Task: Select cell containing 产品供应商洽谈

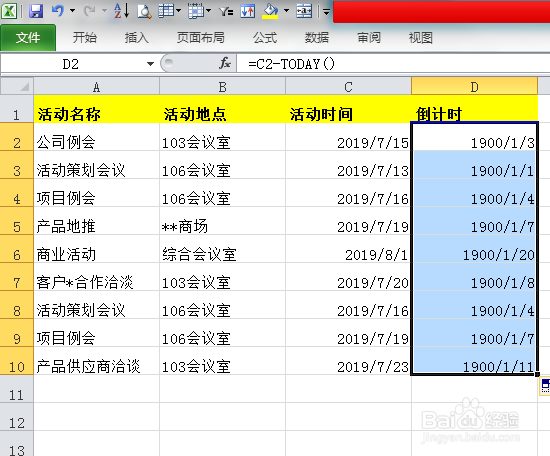Action: click(96, 361)
